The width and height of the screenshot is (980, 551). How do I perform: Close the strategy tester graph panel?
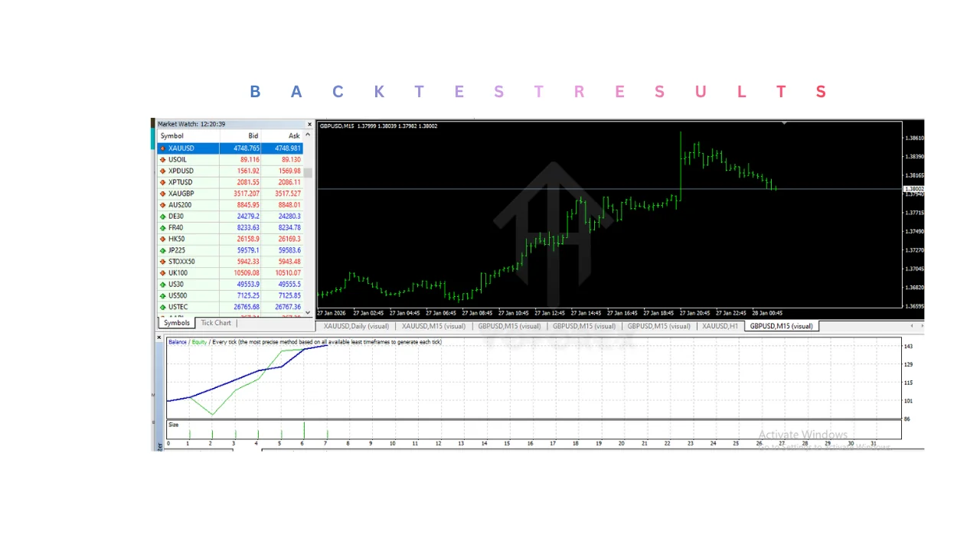(160, 337)
